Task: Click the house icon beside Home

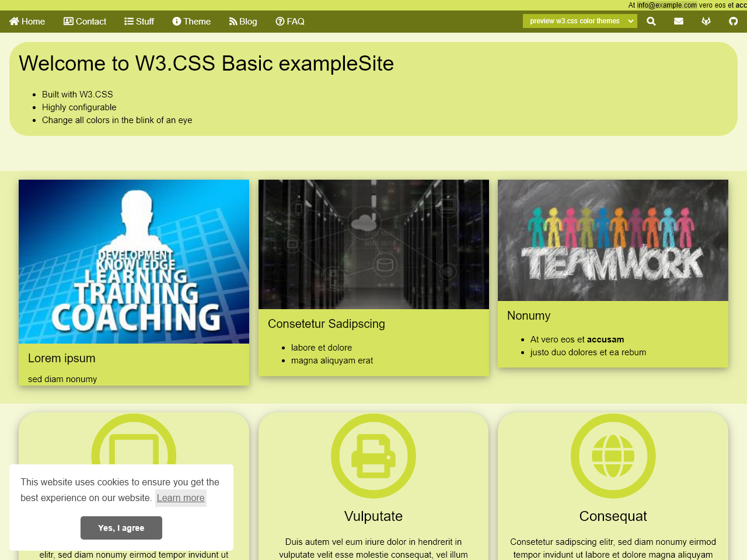Action: click(x=15, y=22)
